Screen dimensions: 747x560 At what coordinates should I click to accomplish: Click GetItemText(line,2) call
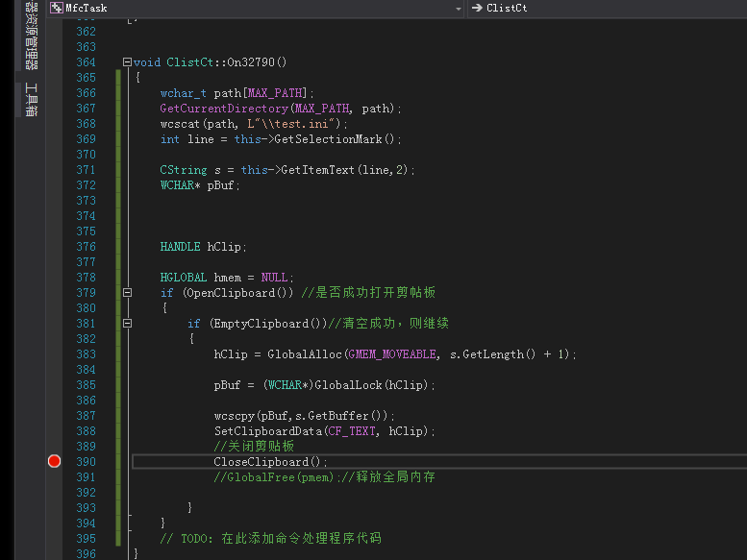pos(345,170)
